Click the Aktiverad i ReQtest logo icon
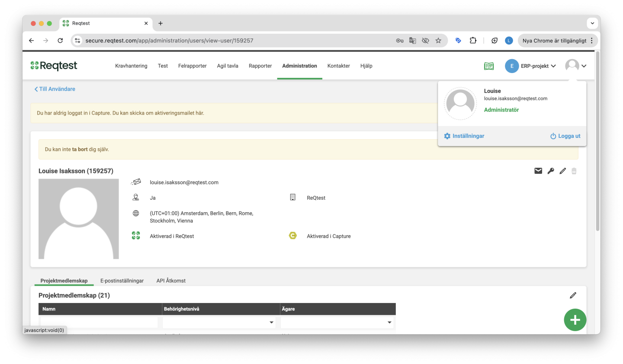The width and height of the screenshot is (623, 364). coord(136,236)
